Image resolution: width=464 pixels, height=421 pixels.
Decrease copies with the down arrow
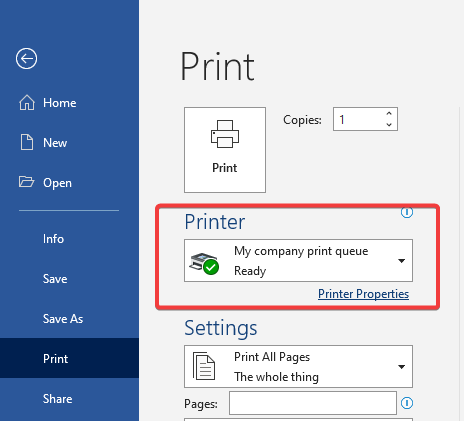[x=389, y=125]
